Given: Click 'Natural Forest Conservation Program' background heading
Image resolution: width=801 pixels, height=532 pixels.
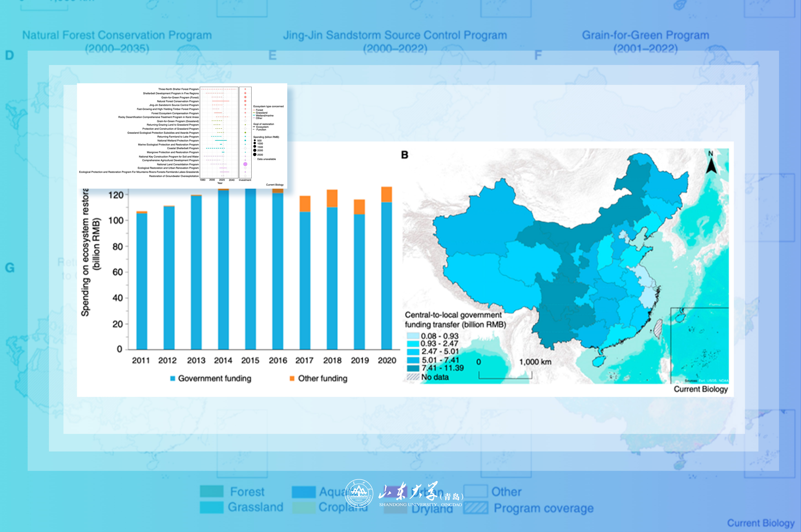Looking at the screenshot, I should [117, 35].
